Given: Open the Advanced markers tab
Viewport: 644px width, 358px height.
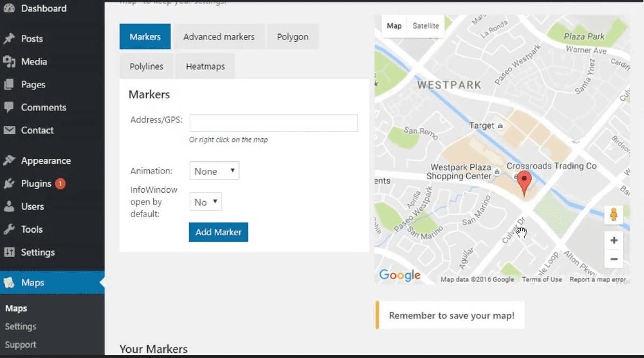Looking at the screenshot, I should pos(219,37).
